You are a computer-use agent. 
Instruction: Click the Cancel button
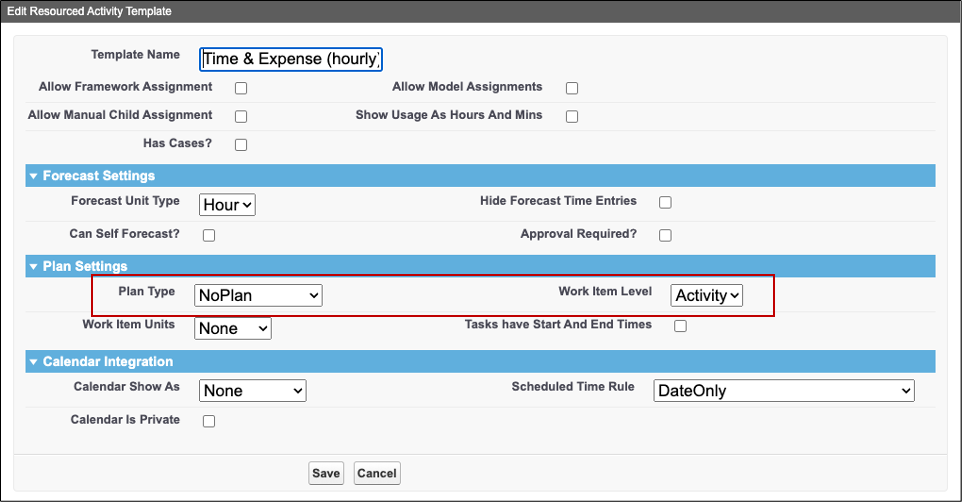(x=377, y=473)
